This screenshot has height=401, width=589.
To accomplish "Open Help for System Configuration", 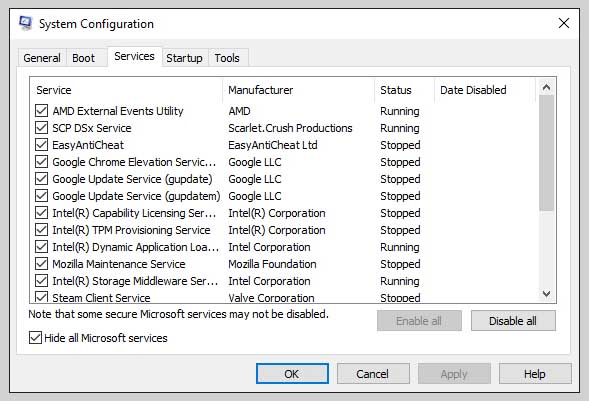I will coord(535,374).
